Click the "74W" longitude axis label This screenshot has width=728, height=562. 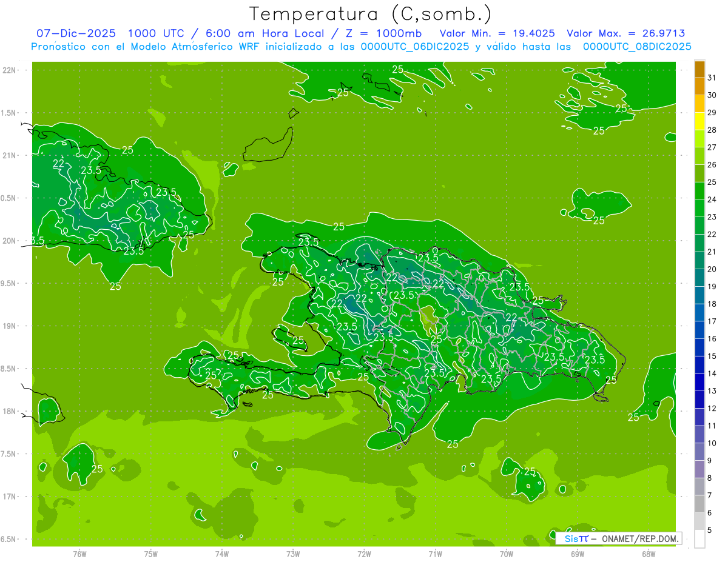pyautogui.click(x=222, y=554)
